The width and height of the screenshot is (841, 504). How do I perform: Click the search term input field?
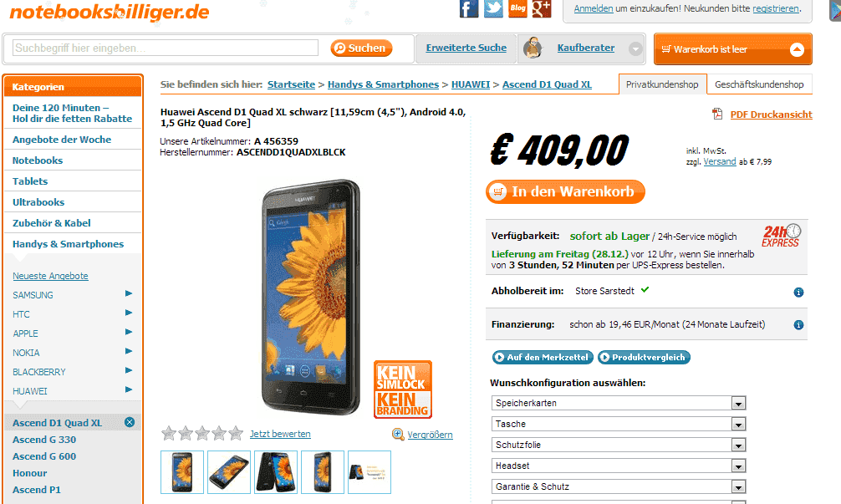pyautogui.click(x=166, y=48)
